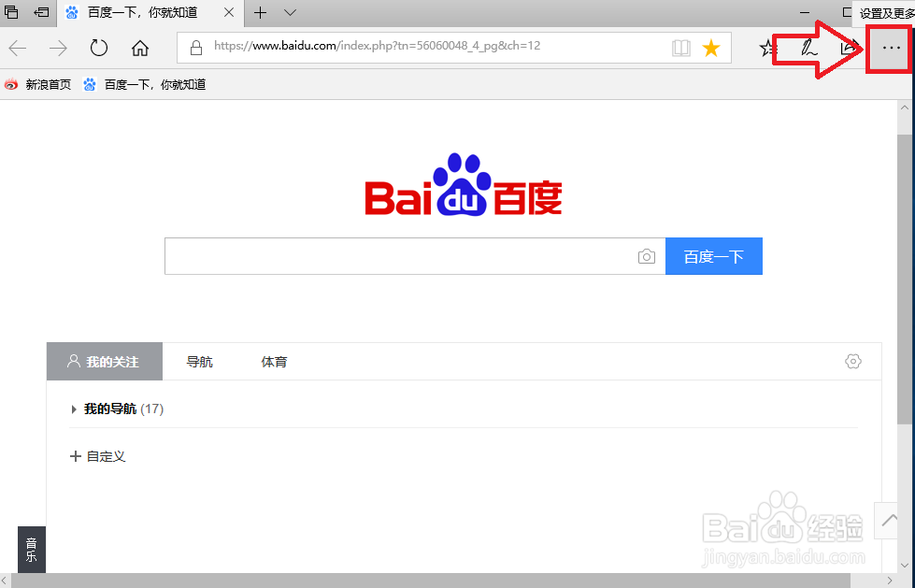Click the address bar URL

point(377,46)
